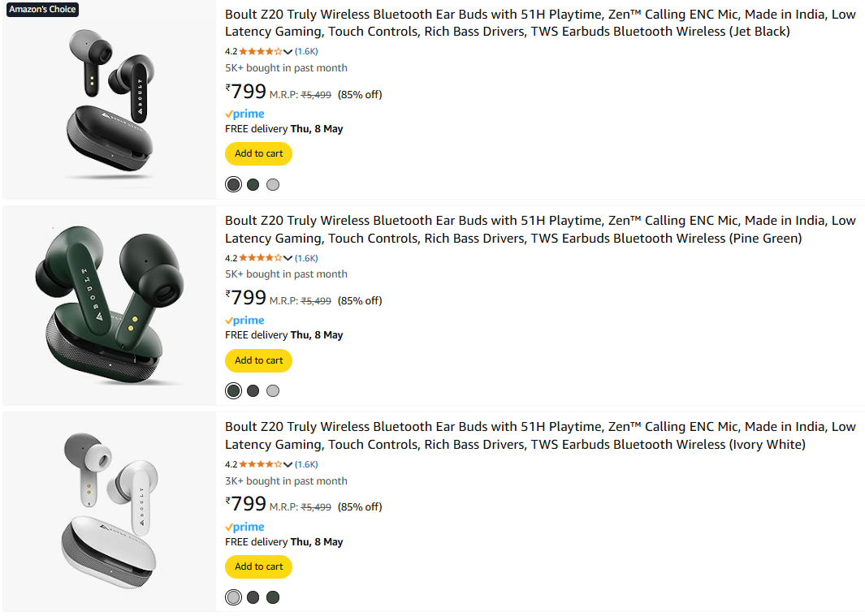Click star rating icons of Jet Black earbuds
The height and width of the screenshot is (616, 865).
(260, 51)
